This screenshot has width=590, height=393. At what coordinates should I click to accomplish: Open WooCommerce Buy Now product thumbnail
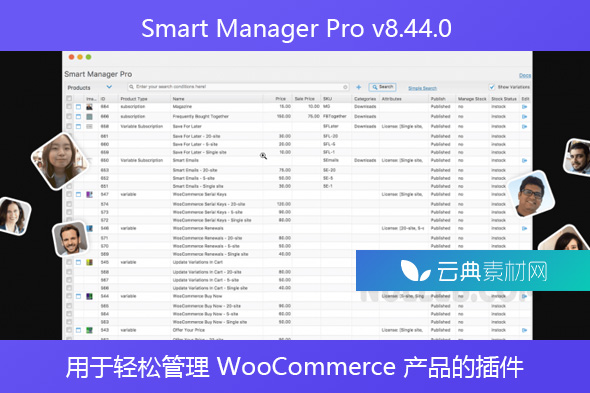(x=89, y=296)
